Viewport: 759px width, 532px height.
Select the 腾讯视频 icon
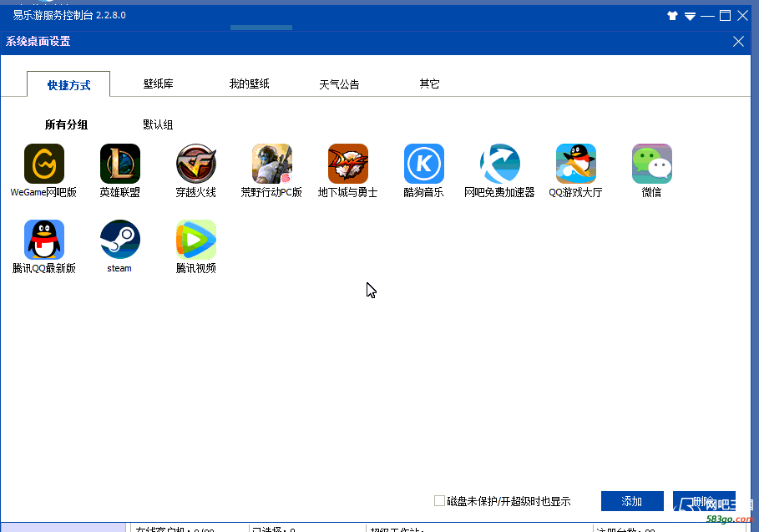[196, 240]
